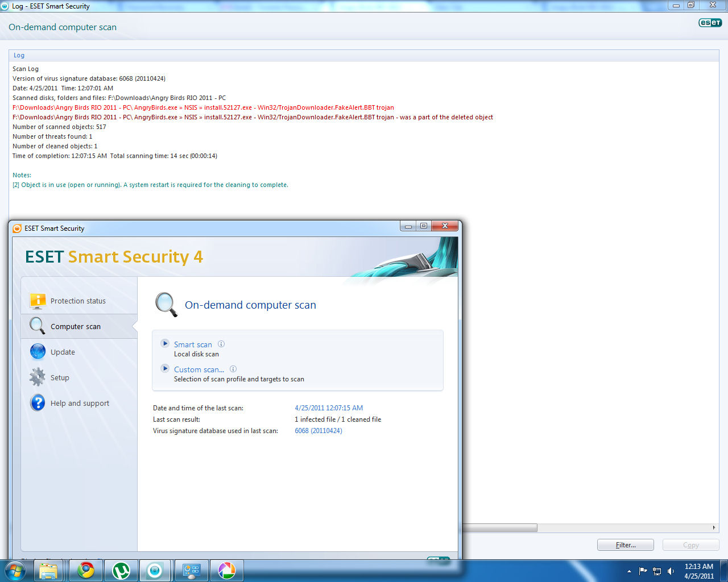This screenshot has height=582, width=728.
Task: Start a Smart scan
Action: coord(193,344)
